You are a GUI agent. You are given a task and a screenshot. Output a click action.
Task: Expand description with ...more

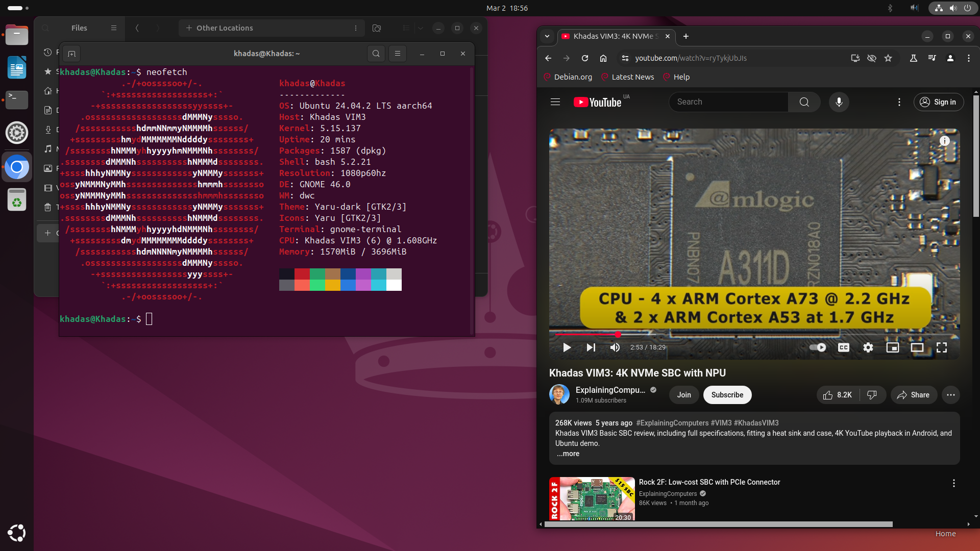pyautogui.click(x=568, y=454)
